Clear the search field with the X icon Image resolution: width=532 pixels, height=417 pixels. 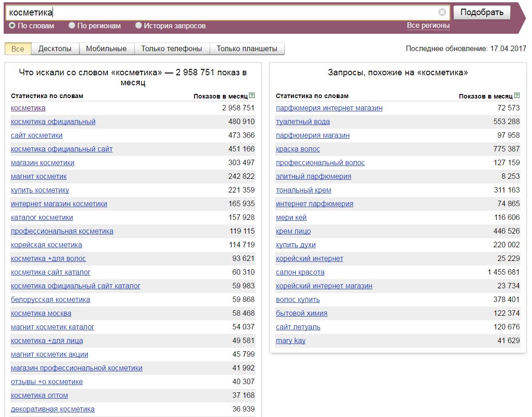pyautogui.click(x=442, y=12)
